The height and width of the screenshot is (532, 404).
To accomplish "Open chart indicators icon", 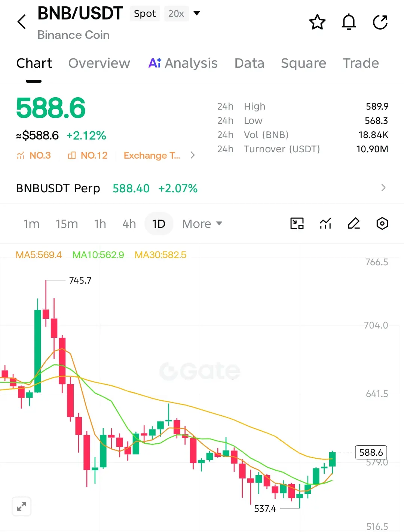I will point(325,223).
